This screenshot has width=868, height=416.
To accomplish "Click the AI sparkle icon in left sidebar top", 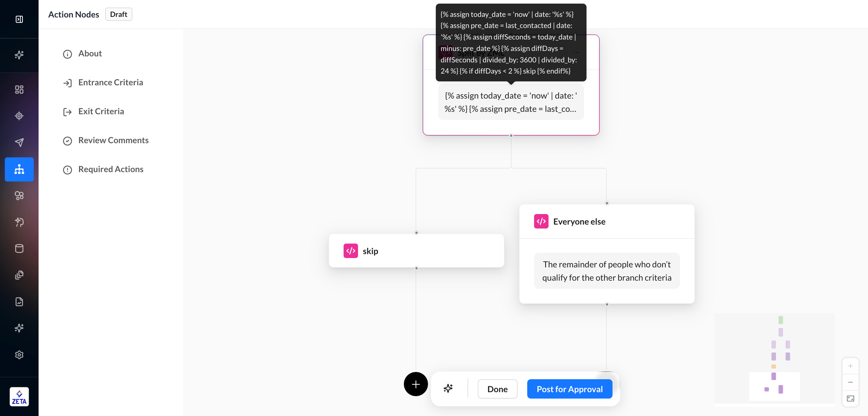I will coord(19,55).
